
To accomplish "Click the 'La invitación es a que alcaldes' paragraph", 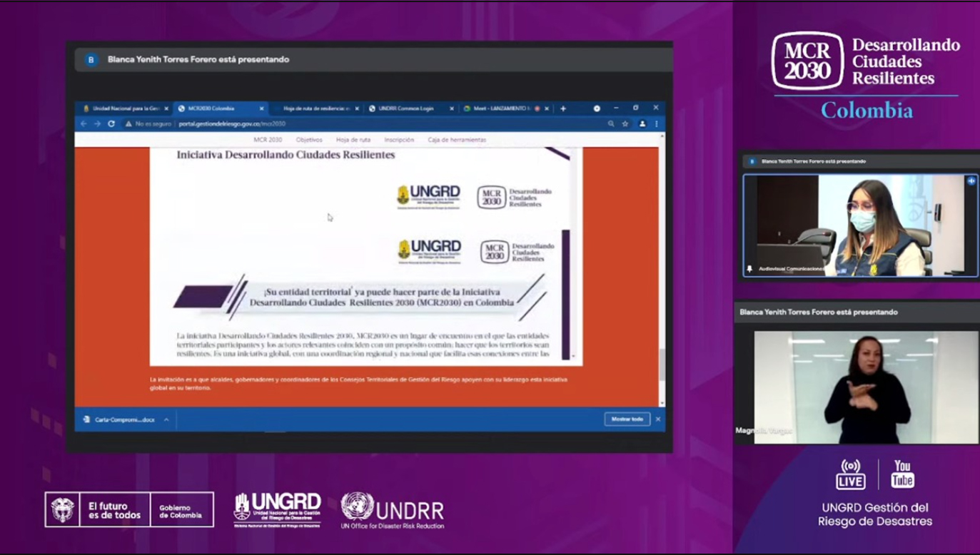I will pos(359,384).
